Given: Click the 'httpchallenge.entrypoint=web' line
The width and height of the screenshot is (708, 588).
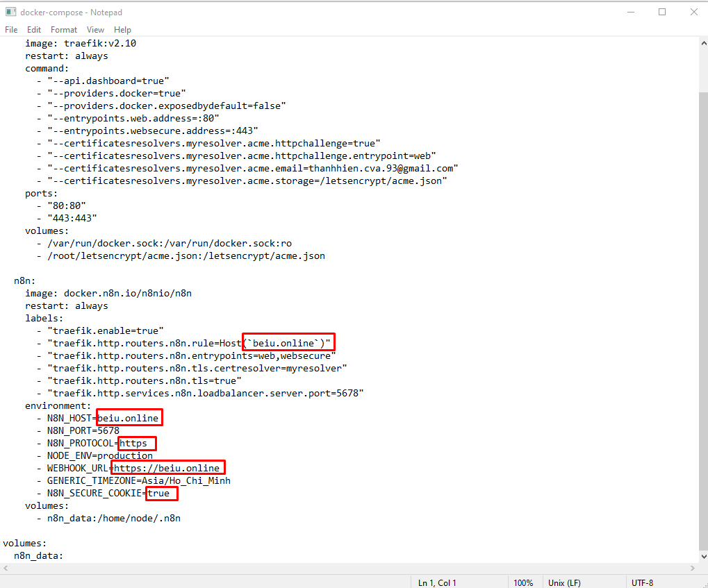Looking at the screenshot, I should click(236, 156).
